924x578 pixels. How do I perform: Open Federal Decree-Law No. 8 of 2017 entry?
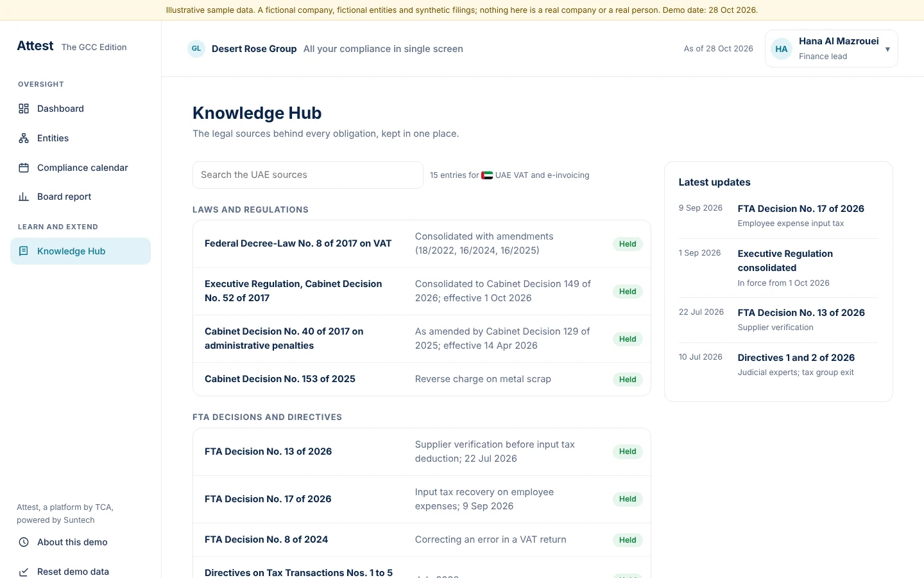(422, 243)
